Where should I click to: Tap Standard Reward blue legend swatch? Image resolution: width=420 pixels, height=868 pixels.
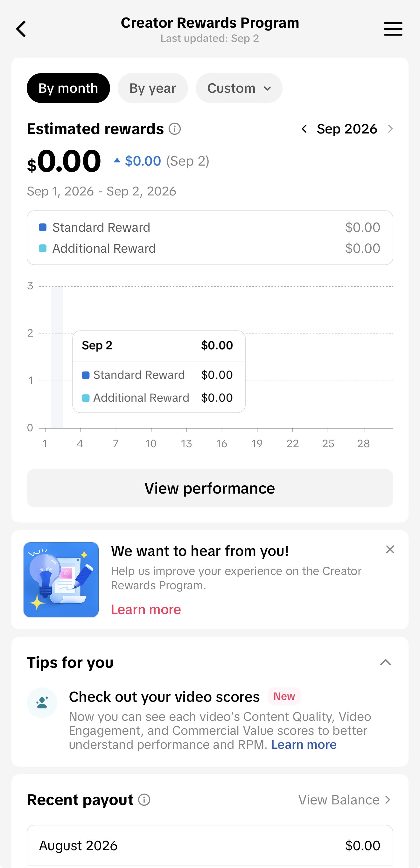[43, 228]
